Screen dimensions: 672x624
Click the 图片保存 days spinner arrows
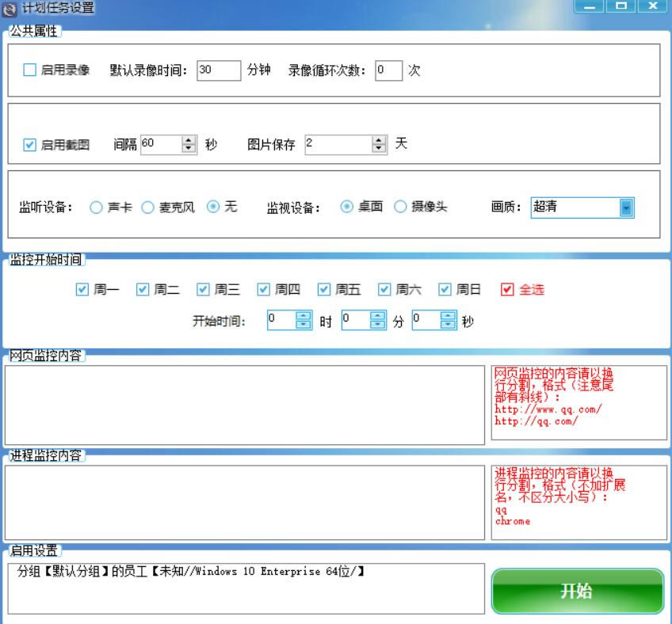[x=380, y=144]
